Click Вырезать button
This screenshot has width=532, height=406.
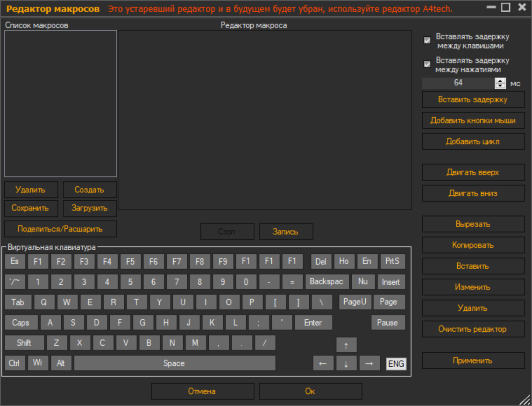pos(473,224)
